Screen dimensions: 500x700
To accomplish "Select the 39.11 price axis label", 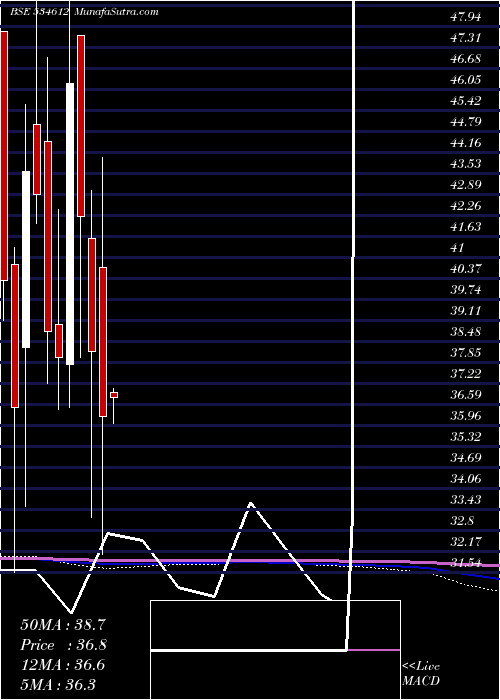I will [x=466, y=311].
